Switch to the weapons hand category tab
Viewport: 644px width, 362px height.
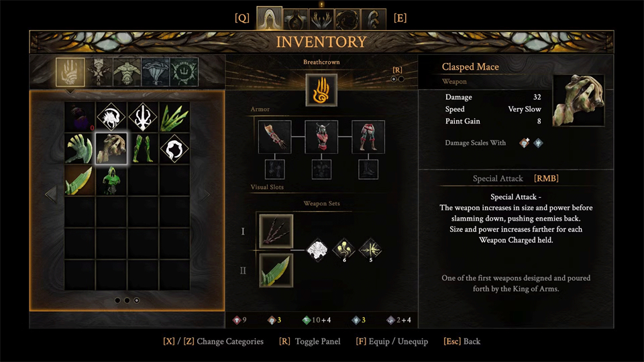coord(70,72)
